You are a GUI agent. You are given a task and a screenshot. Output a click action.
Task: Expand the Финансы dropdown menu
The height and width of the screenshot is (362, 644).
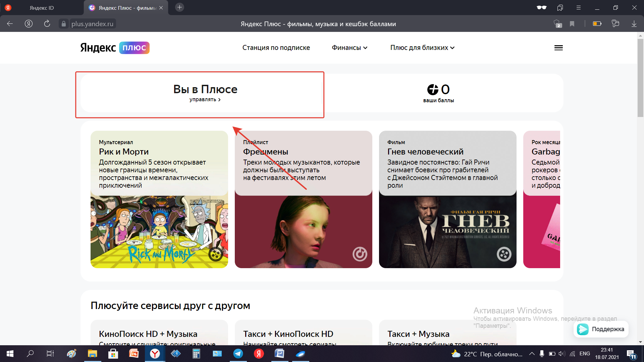pos(350,48)
